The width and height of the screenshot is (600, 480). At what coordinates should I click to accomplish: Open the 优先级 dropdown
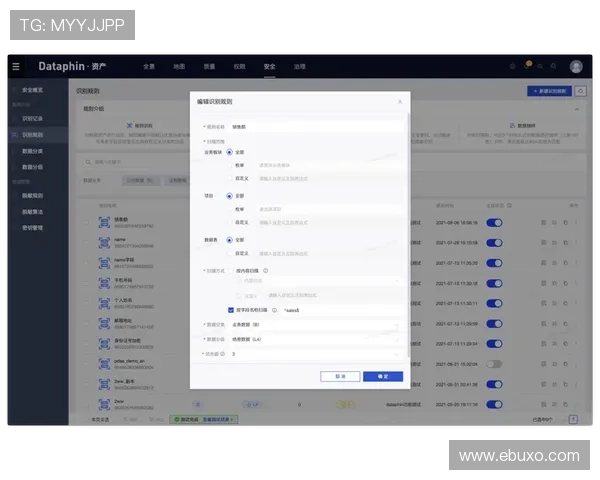pos(315,354)
